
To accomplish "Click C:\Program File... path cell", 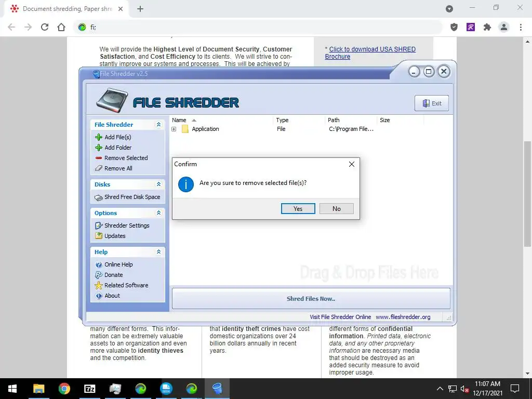I will point(351,129).
